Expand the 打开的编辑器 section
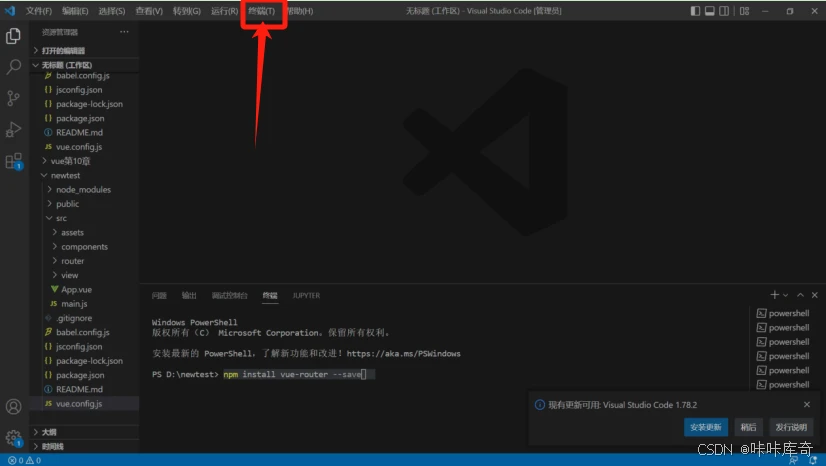Screen dimensions: 826x466 pyautogui.click(x=84, y=51)
